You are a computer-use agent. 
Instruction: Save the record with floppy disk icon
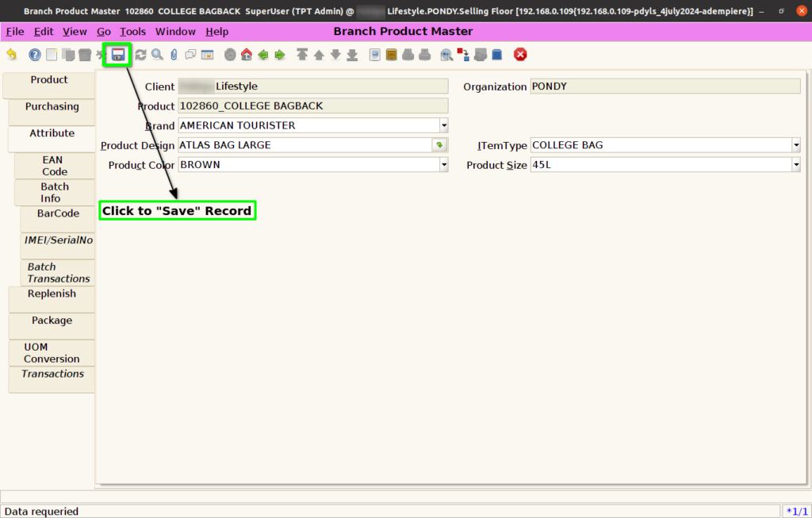pyautogui.click(x=118, y=55)
